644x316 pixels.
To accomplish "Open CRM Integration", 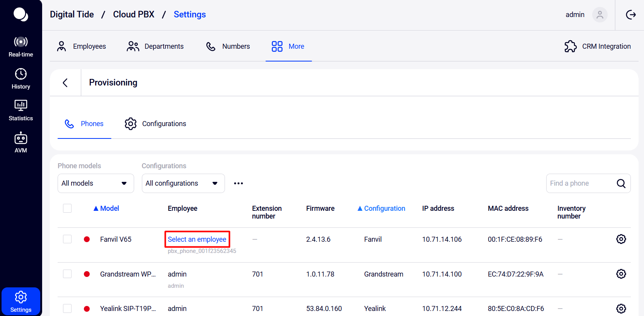I will [598, 46].
